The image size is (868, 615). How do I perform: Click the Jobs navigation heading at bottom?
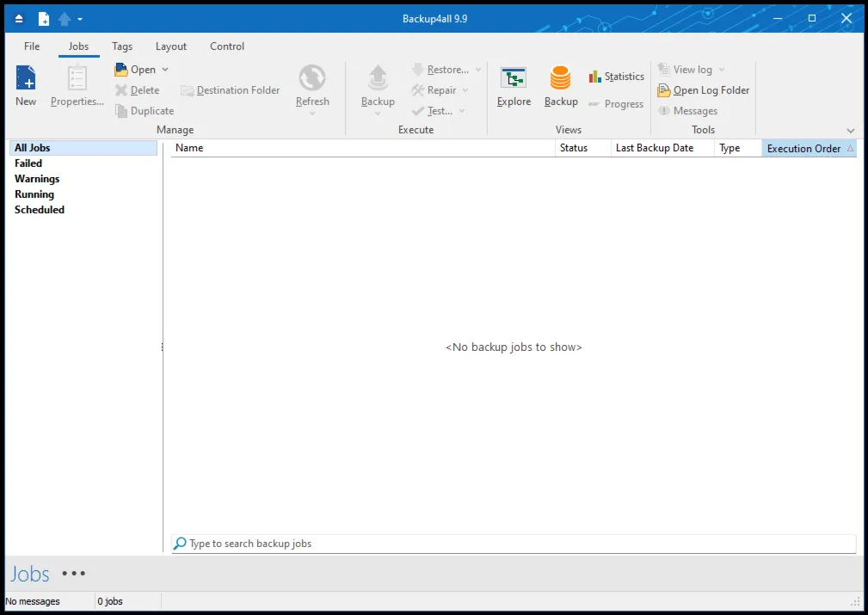pyautogui.click(x=30, y=574)
